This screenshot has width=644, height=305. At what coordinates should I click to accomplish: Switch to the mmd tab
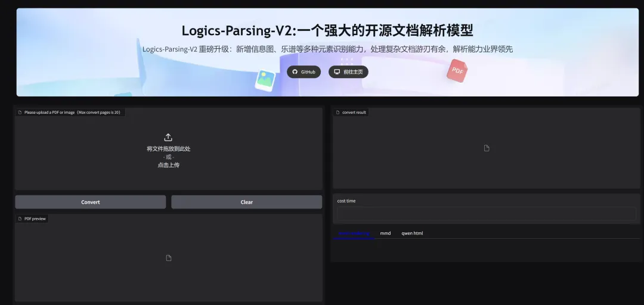pyautogui.click(x=385, y=233)
